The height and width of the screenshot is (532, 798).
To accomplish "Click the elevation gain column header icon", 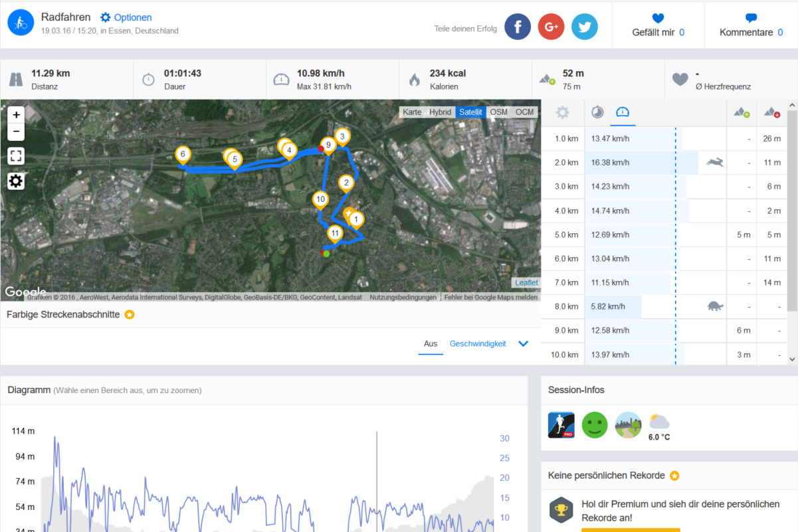I will pos(742,112).
